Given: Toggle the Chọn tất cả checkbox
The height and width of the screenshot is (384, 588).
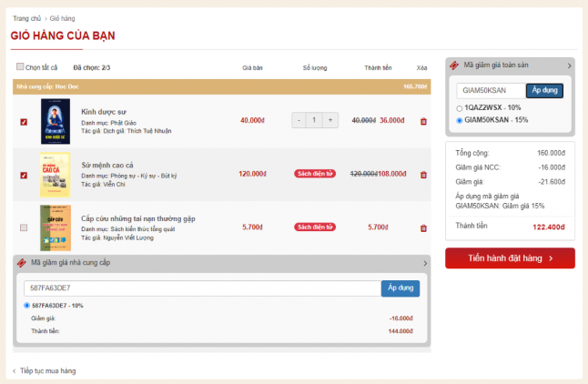Looking at the screenshot, I should point(21,67).
